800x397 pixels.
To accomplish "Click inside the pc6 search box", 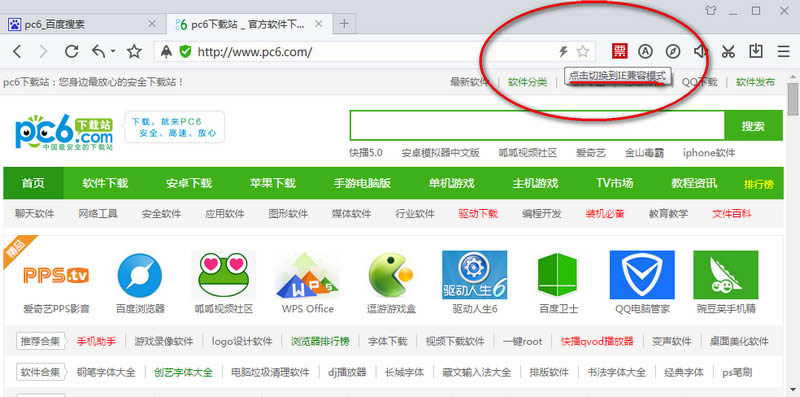I will (x=537, y=126).
